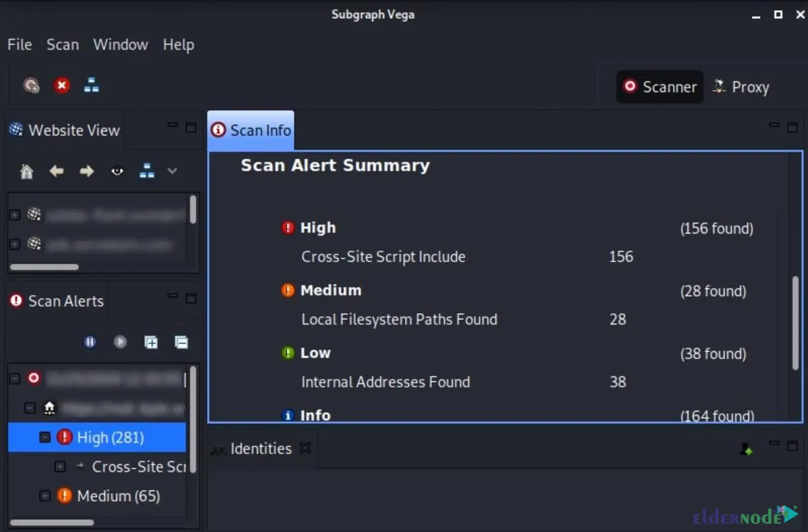Click the Info severity heading in summary

(315, 415)
